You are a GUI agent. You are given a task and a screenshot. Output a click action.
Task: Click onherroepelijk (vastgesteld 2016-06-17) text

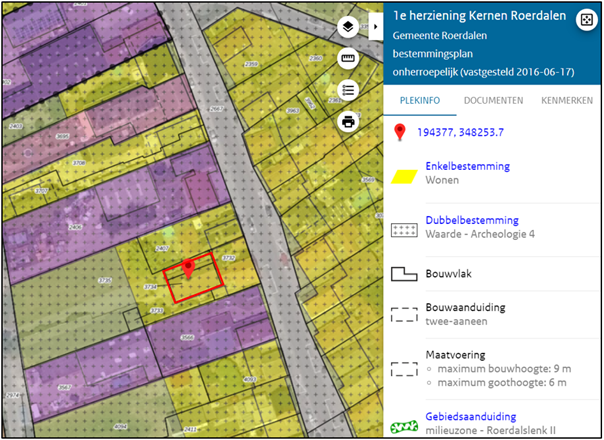tap(483, 72)
